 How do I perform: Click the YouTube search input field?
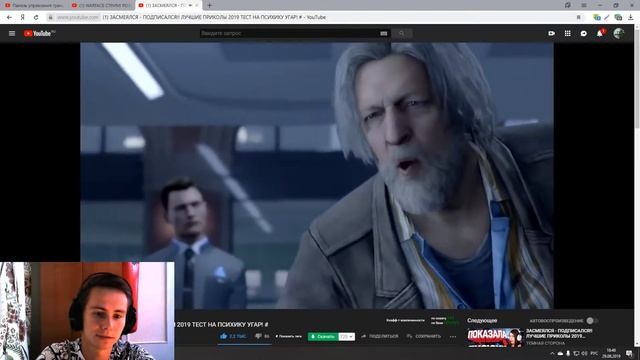[x=290, y=33]
